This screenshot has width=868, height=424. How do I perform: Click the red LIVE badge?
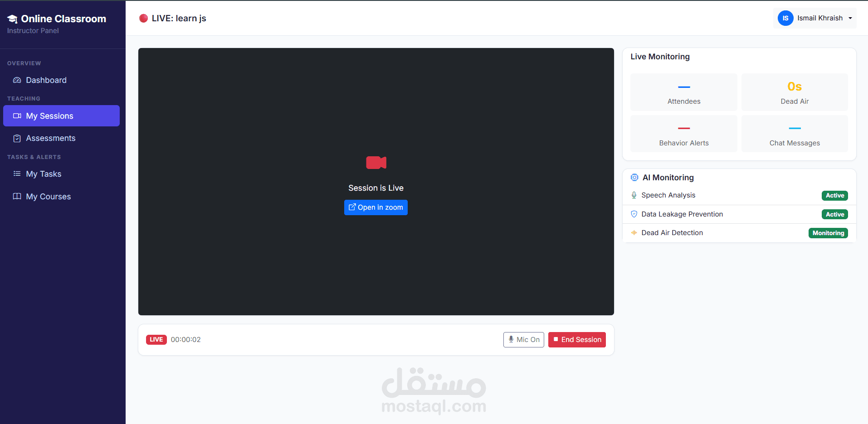coord(156,340)
